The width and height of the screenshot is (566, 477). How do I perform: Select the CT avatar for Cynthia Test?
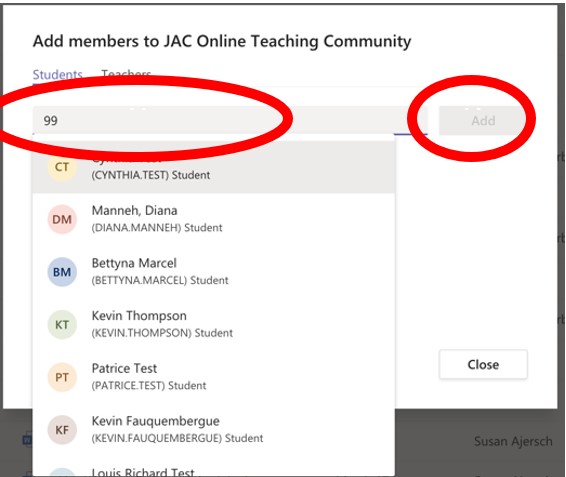click(x=62, y=167)
